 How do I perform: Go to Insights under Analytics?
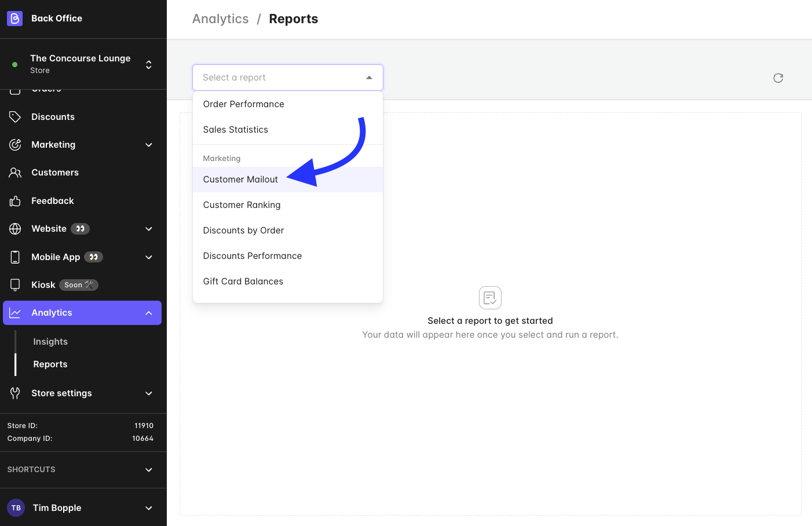click(50, 342)
